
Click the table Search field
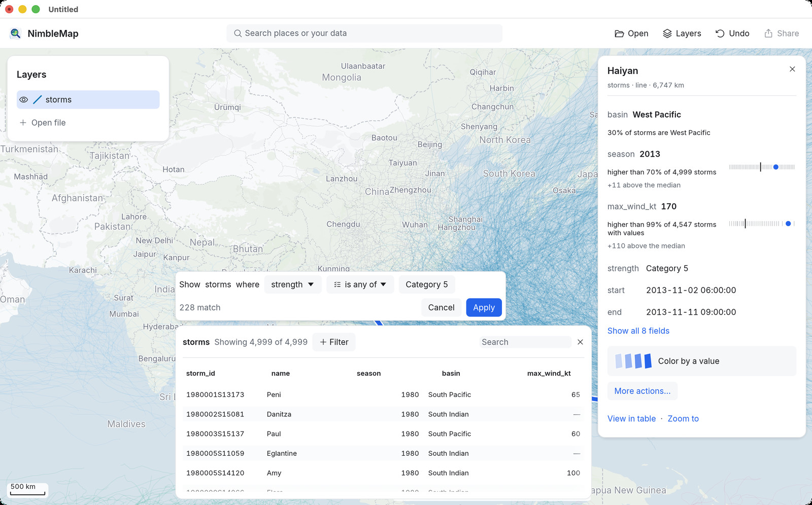click(525, 342)
